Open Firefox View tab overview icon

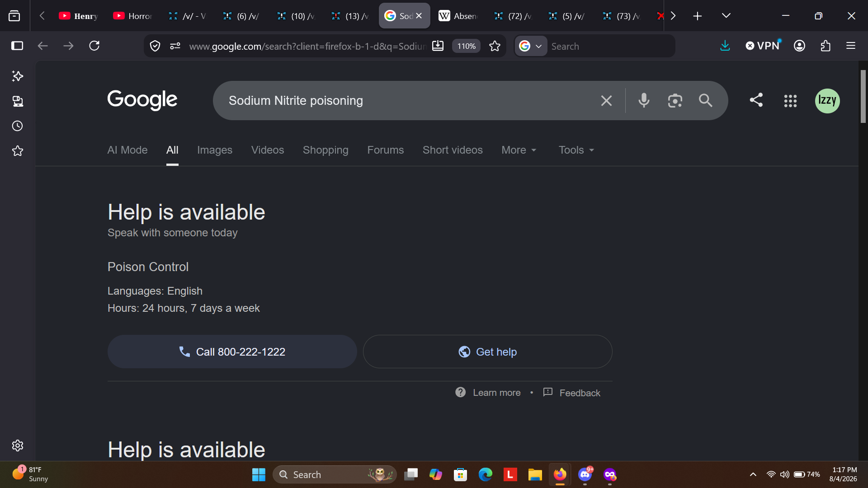pos(14,16)
